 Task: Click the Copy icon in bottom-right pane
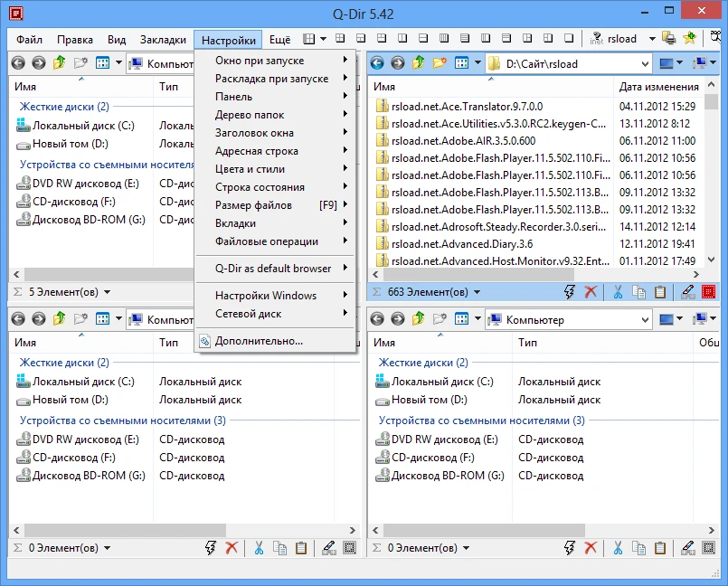click(639, 548)
